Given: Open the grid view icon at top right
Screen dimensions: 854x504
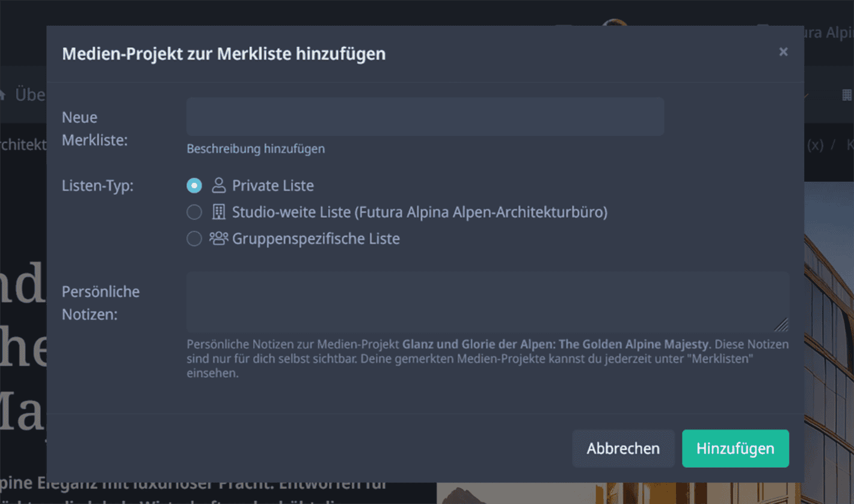Looking at the screenshot, I should tap(847, 94).
